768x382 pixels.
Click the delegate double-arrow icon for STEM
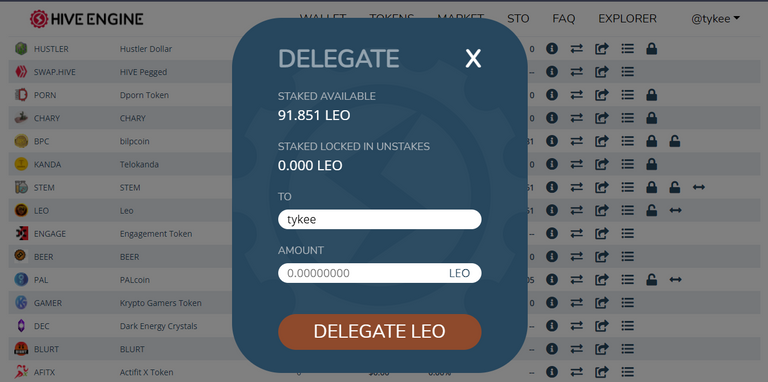click(x=699, y=187)
